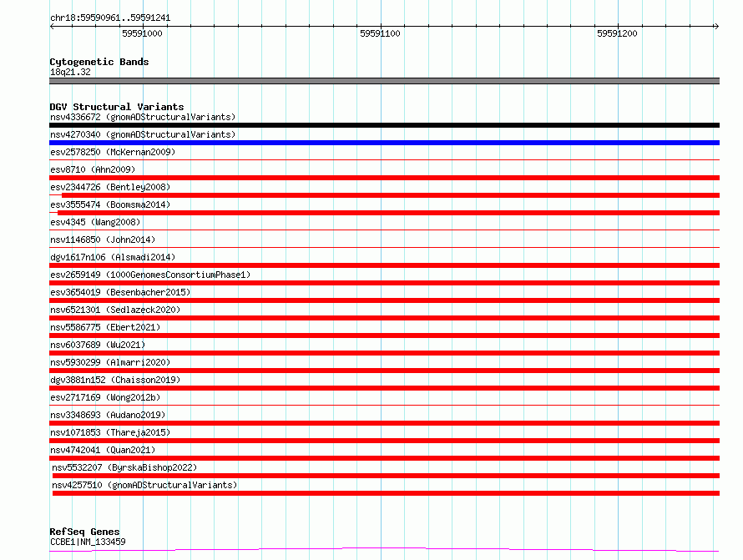
Task: Click the CCBE1|NM_133459 gene label
Action: (x=88, y=542)
